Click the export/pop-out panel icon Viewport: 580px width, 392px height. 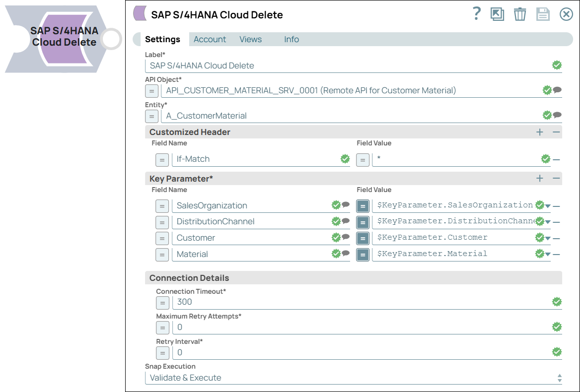pyautogui.click(x=497, y=14)
